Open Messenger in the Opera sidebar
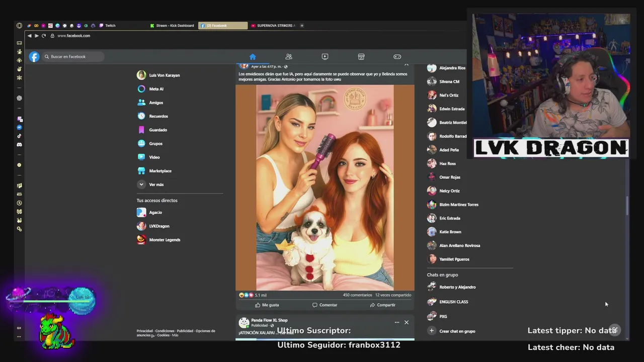The image size is (644, 362). [x=19, y=128]
